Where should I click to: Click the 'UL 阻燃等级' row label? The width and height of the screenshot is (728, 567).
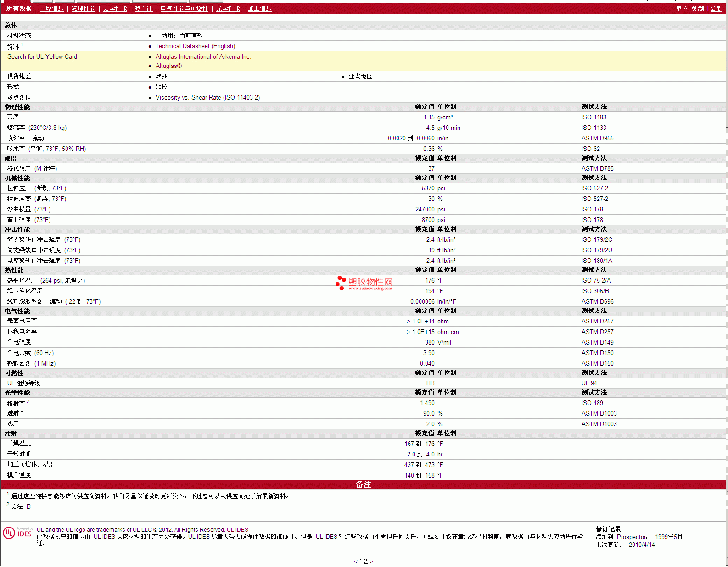pos(23,383)
